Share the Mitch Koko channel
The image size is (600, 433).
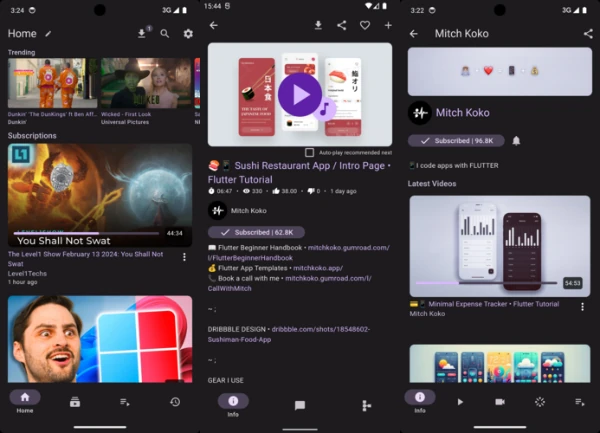click(588, 34)
